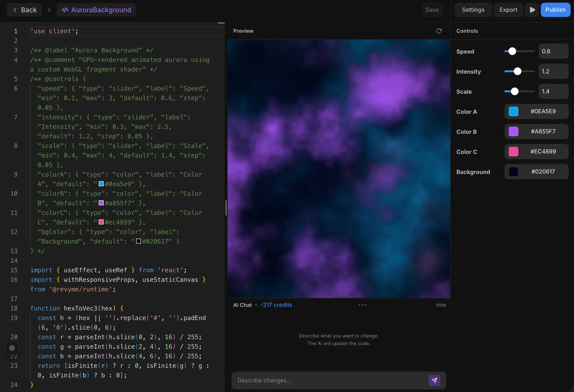Open Settings
The width and height of the screenshot is (574, 392).
click(473, 10)
